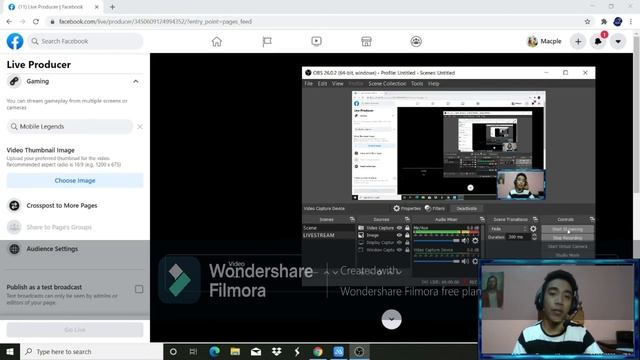640x360 pixels.
Task: Open Microsoft Edge from taskbar
Action: tap(214, 351)
